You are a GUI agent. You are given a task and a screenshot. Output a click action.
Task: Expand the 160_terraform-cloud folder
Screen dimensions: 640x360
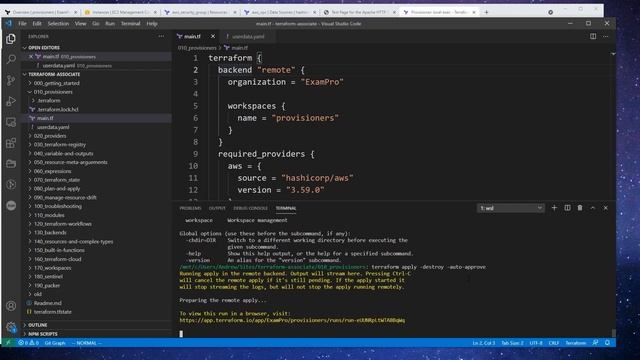[x=58, y=259]
